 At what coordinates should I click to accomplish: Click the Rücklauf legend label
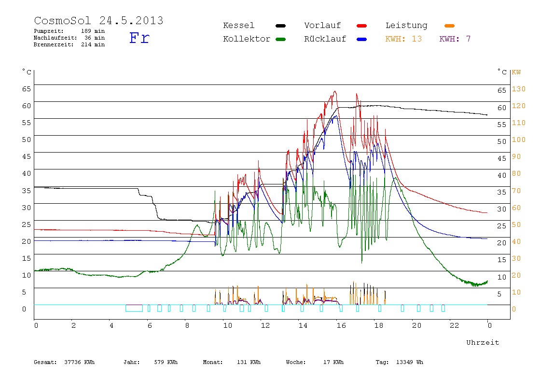325,39
